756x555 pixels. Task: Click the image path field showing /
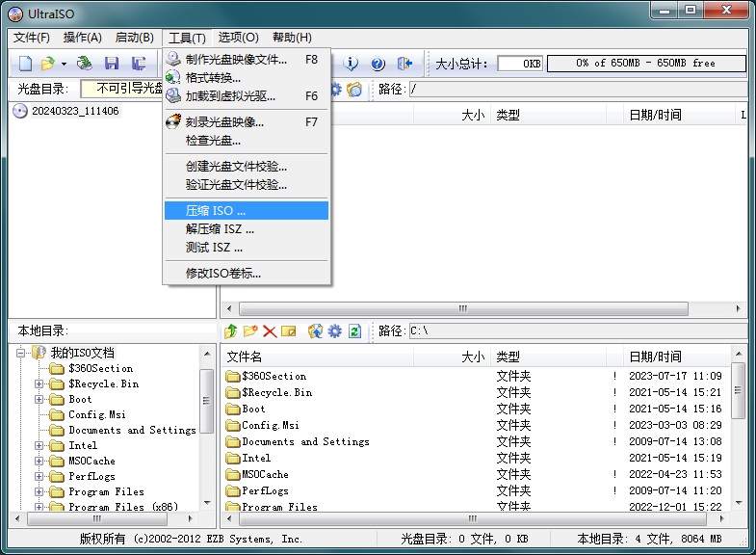tap(579, 90)
